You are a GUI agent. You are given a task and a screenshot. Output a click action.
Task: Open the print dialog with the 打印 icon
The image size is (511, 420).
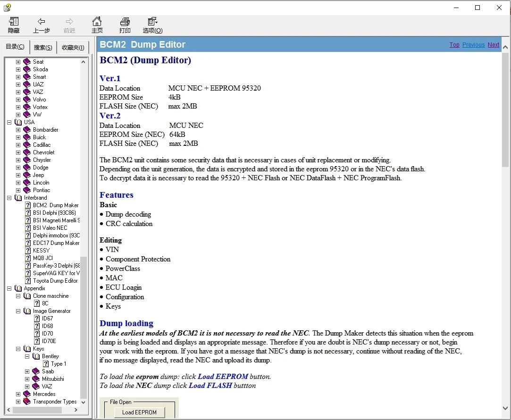point(125,25)
